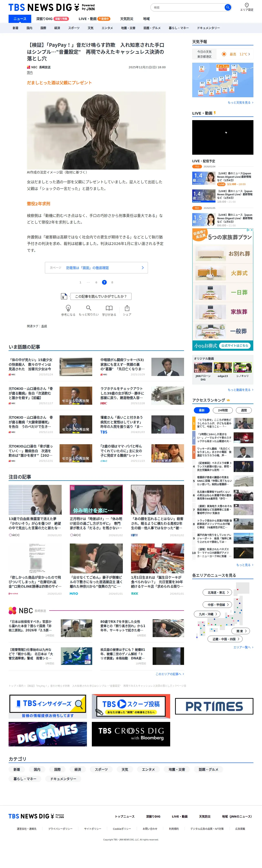Select 週間 ranking filter
This screenshot has width=262, height=868.
click(244, 410)
